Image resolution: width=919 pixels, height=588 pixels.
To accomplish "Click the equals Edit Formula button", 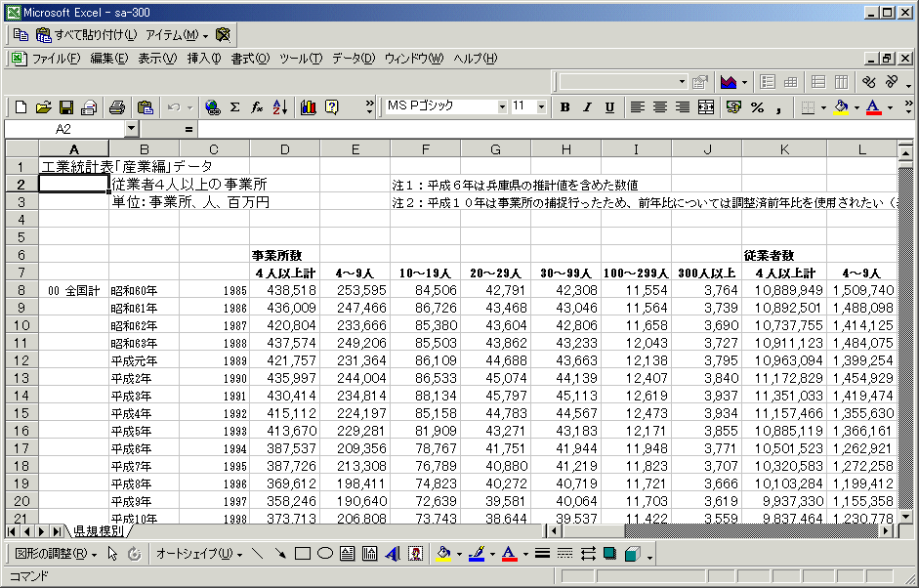I will click(x=188, y=129).
